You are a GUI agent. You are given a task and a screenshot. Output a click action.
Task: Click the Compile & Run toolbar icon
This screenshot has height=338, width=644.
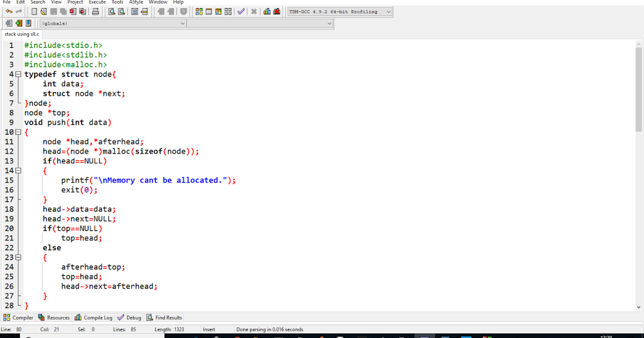(x=218, y=11)
